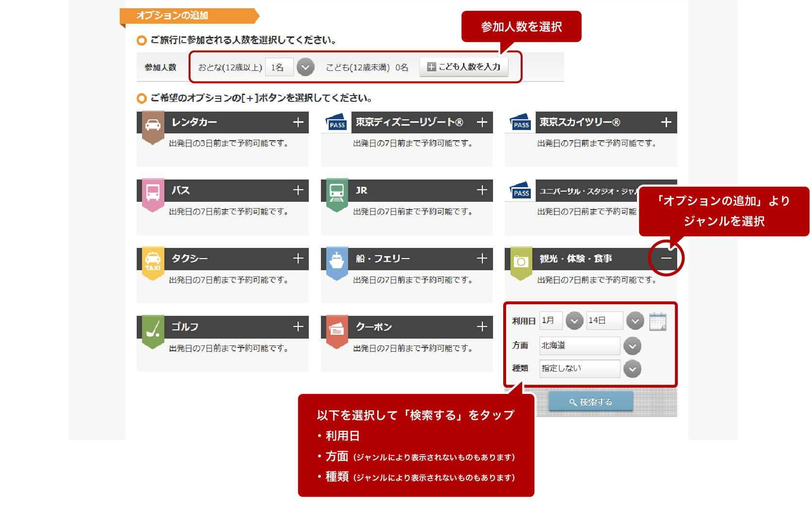
Task: Expand the 東京ディズニーリゾート option
Action: pos(482,122)
